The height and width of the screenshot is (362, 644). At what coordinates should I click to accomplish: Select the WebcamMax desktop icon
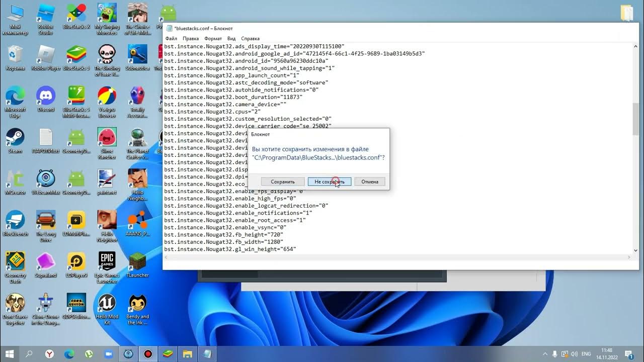coord(46,182)
